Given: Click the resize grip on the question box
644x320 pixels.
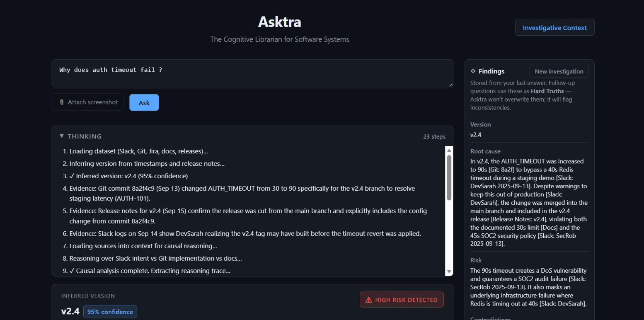Looking at the screenshot, I should pos(450,85).
